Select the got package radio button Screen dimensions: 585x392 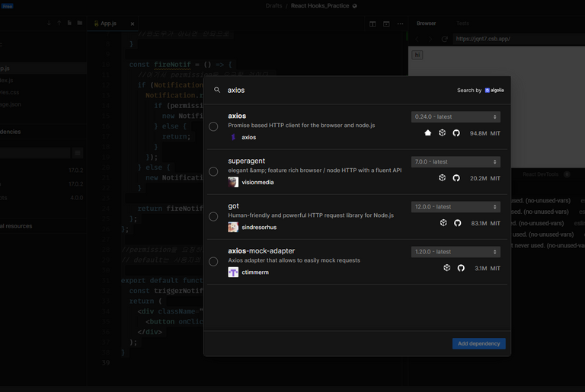[x=213, y=217]
